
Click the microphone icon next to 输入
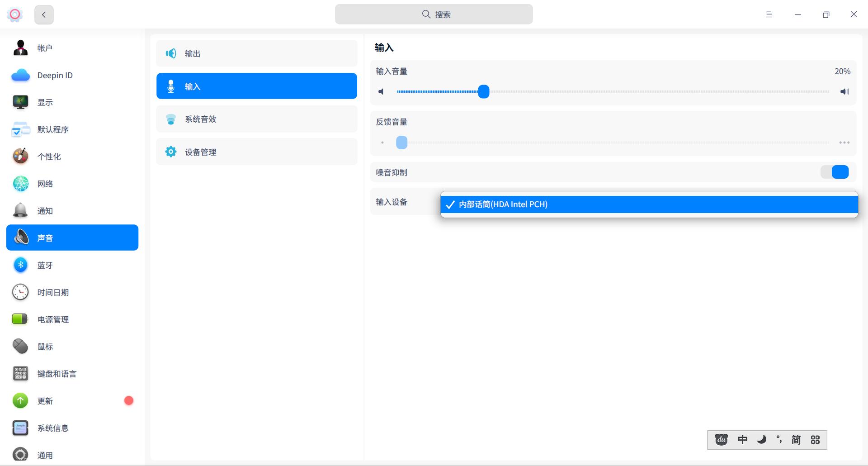(x=171, y=86)
